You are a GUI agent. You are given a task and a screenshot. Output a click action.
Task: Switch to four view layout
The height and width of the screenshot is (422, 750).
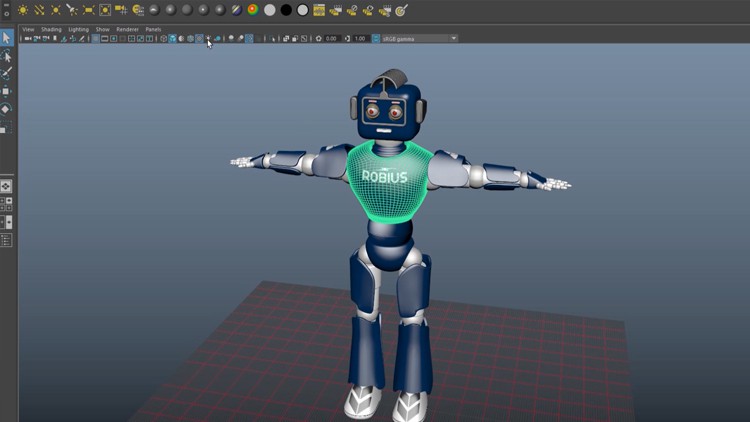coord(6,204)
